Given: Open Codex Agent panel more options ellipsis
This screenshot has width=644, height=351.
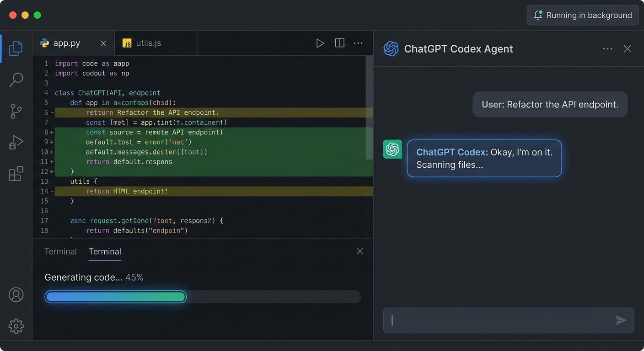Looking at the screenshot, I should (x=607, y=49).
